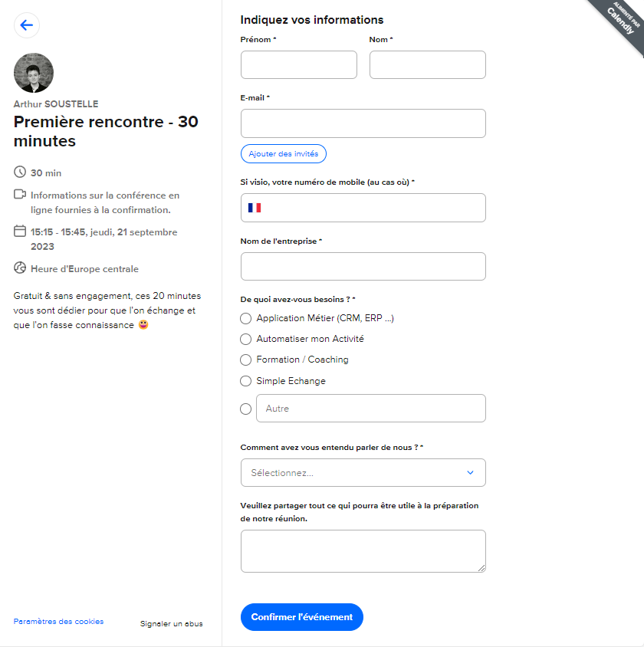The width and height of the screenshot is (644, 647).
Task: Click Arthur Soustelle's profile photo
Action: 34,73
